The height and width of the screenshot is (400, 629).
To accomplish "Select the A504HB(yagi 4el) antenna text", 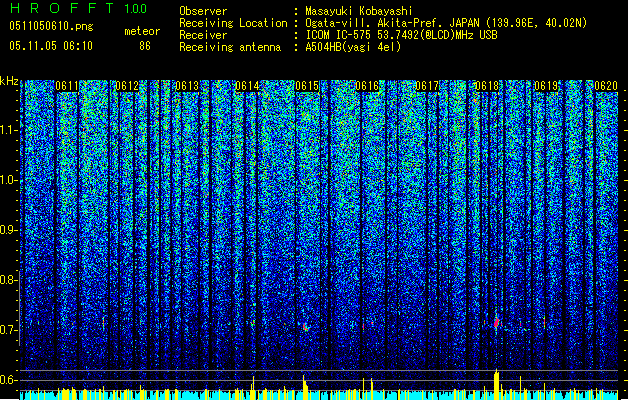I will coord(353,47).
